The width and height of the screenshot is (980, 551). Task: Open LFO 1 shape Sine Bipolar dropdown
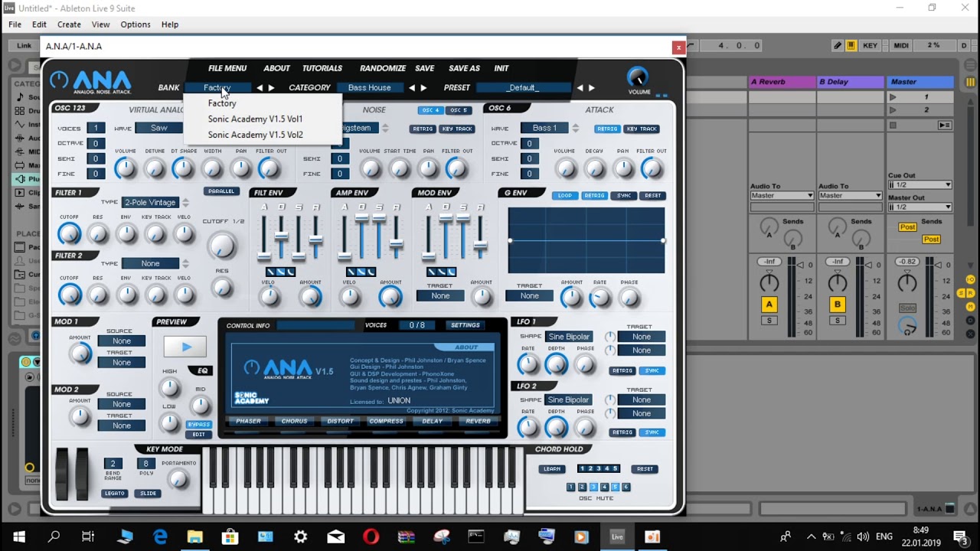[x=569, y=337]
